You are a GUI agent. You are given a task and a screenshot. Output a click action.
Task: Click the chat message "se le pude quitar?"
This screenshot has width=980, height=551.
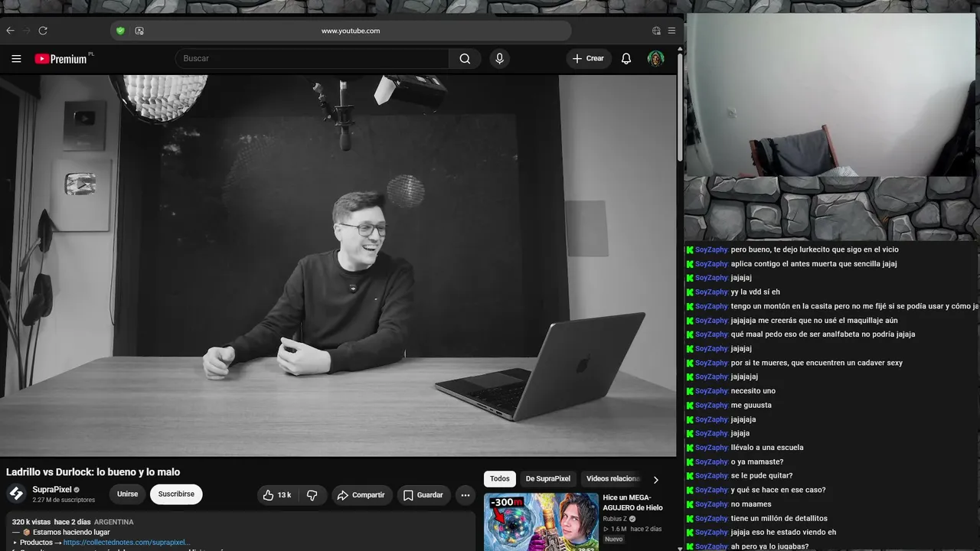[x=762, y=476]
